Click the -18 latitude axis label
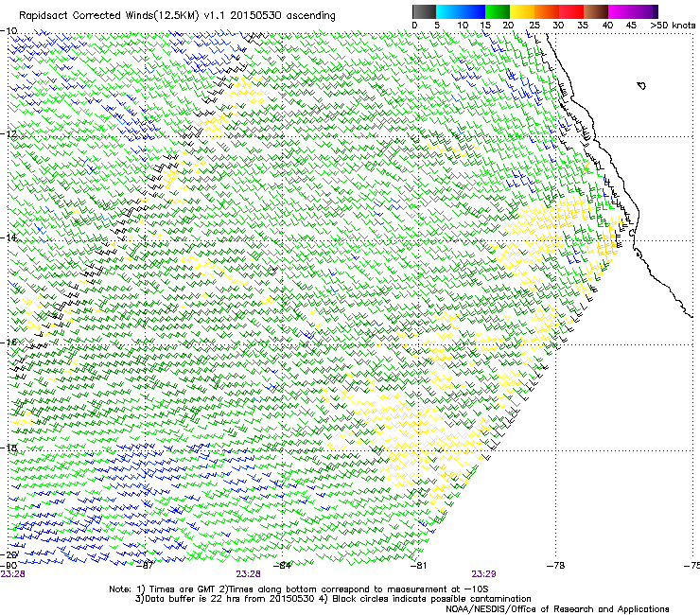The height and width of the screenshot is (615, 700). (9, 448)
